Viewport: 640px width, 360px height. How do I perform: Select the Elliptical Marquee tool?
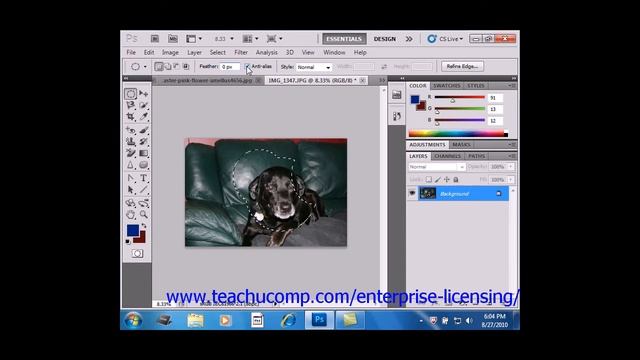pos(131,94)
